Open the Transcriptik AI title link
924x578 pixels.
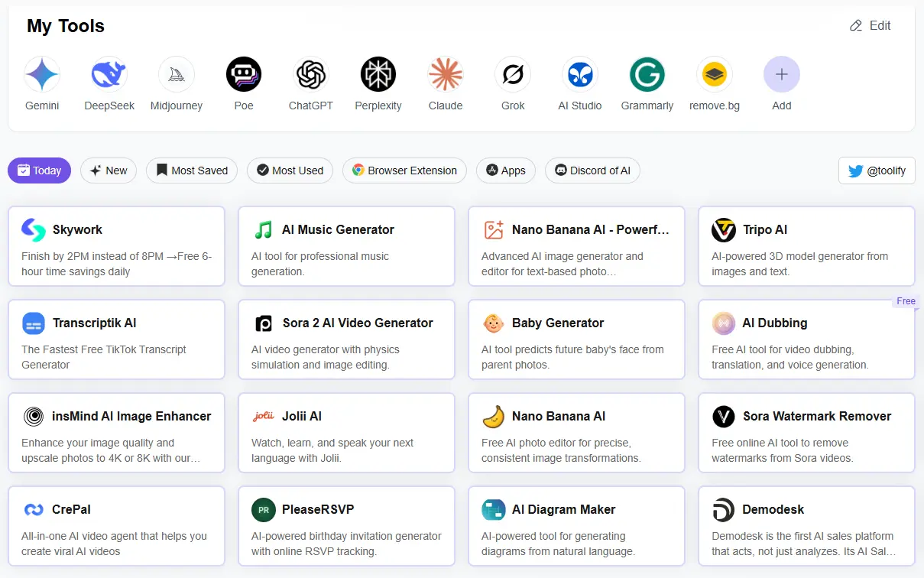point(95,323)
